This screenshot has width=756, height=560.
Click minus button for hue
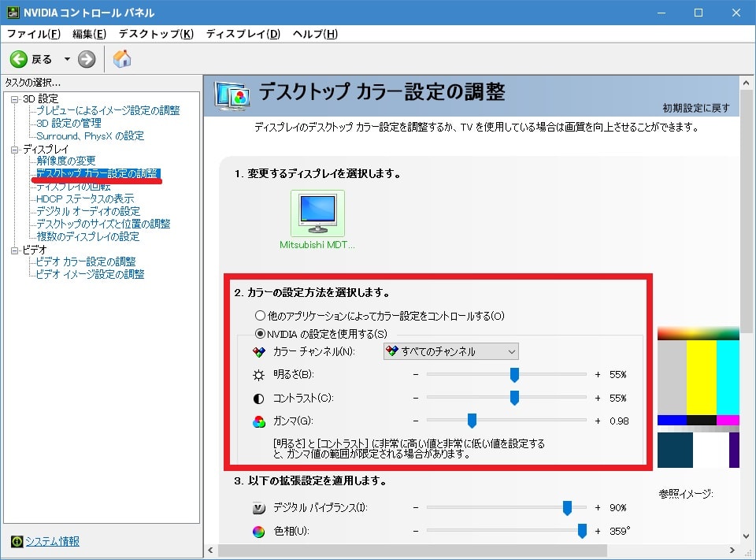pos(416,531)
